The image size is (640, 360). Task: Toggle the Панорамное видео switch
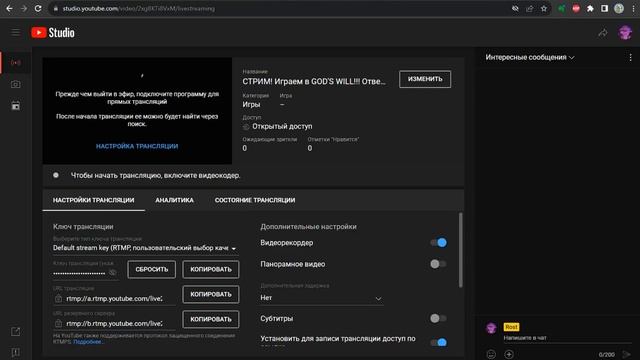[438, 264]
